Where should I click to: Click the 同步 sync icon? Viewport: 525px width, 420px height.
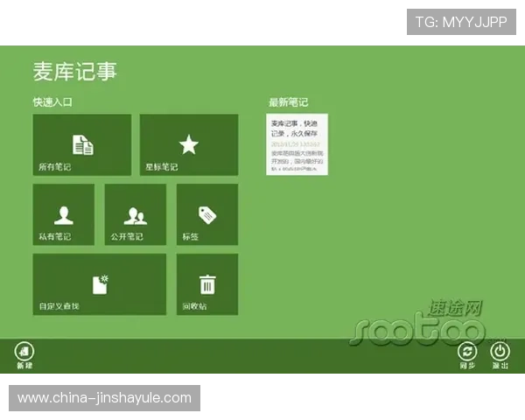[x=467, y=352]
